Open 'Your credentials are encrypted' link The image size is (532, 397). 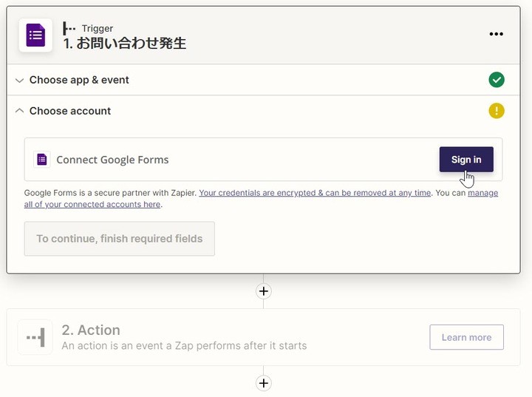(315, 193)
